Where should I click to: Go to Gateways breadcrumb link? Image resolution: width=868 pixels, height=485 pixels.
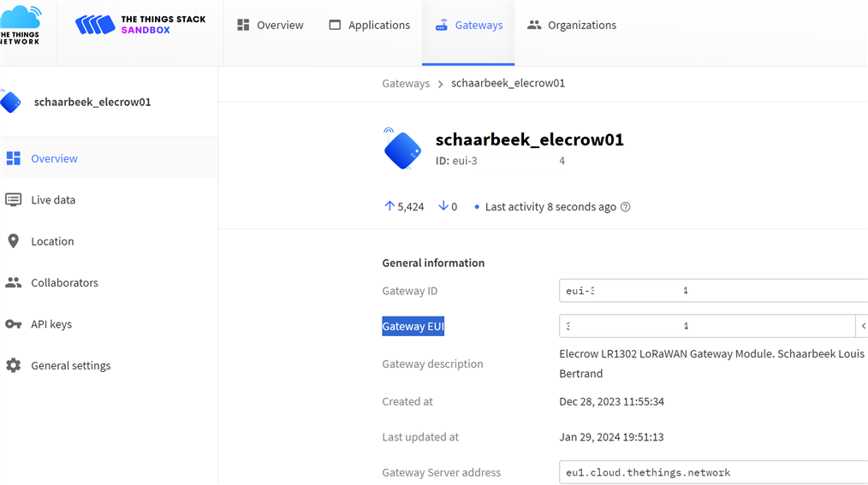(406, 84)
